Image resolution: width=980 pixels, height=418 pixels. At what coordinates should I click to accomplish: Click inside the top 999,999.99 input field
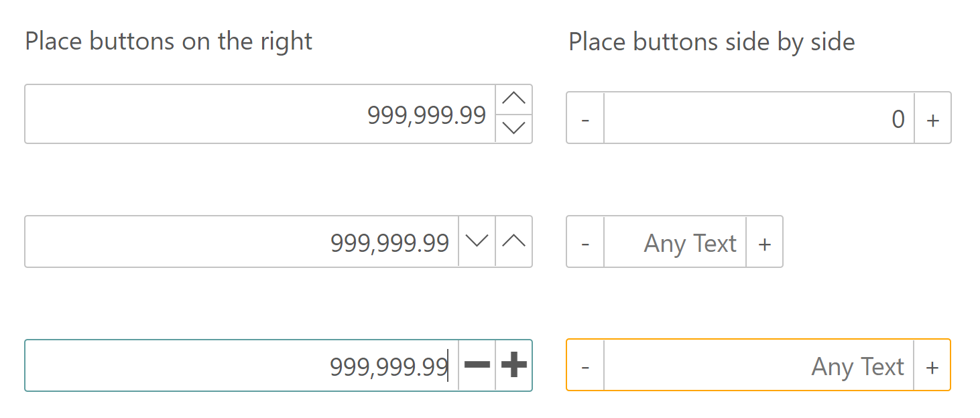point(268,114)
